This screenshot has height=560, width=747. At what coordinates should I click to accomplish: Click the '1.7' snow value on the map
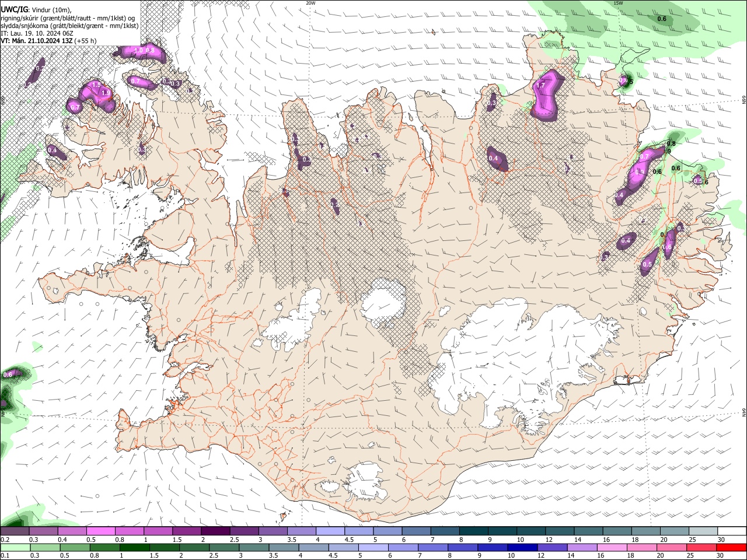click(x=540, y=86)
